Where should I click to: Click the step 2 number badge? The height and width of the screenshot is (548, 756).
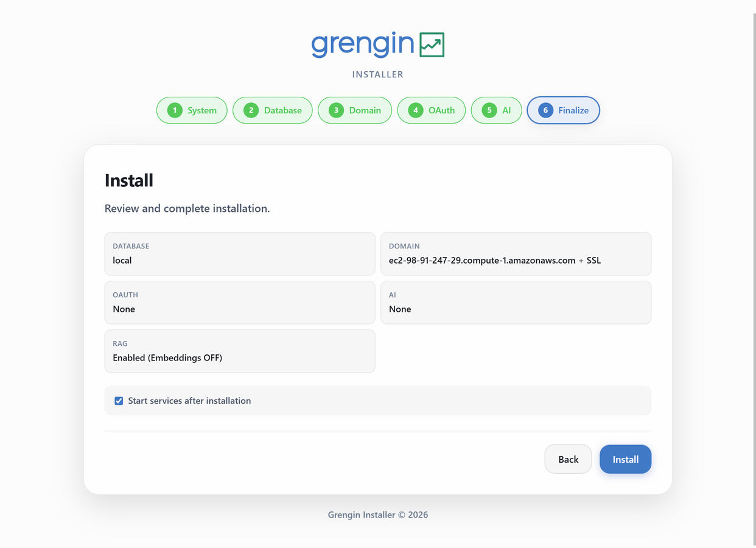251,110
